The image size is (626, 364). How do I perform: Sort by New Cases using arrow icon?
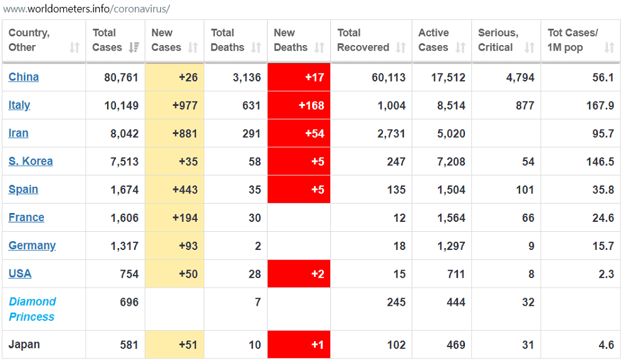pyautogui.click(x=193, y=48)
